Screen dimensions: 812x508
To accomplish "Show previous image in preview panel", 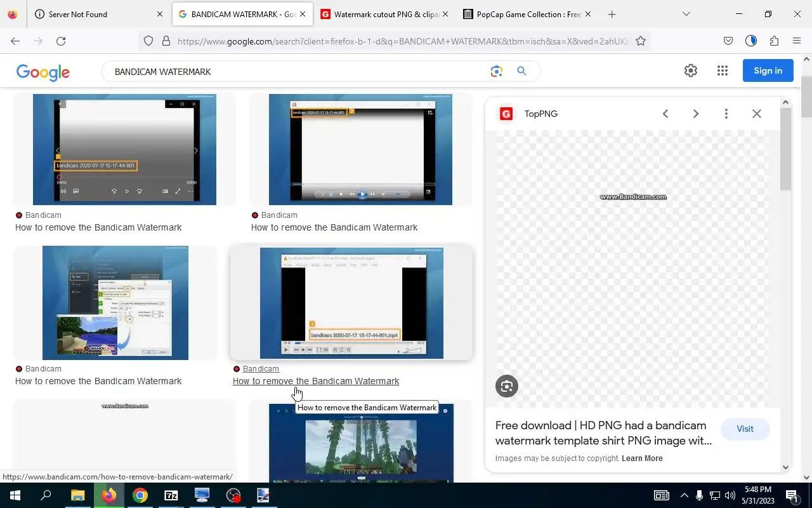I will pyautogui.click(x=665, y=114).
